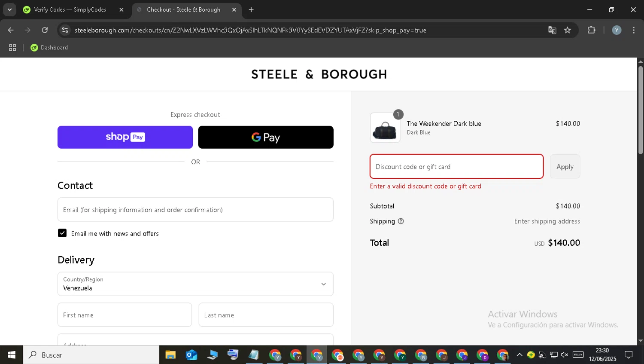
Task: Select 'The Weekender Dark blue' product name
Action: tap(444, 124)
